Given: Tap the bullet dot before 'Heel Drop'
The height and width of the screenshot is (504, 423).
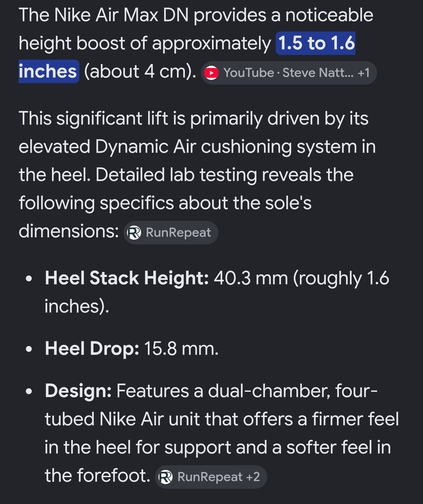Looking at the screenshot, I should (x=29, y=349).
